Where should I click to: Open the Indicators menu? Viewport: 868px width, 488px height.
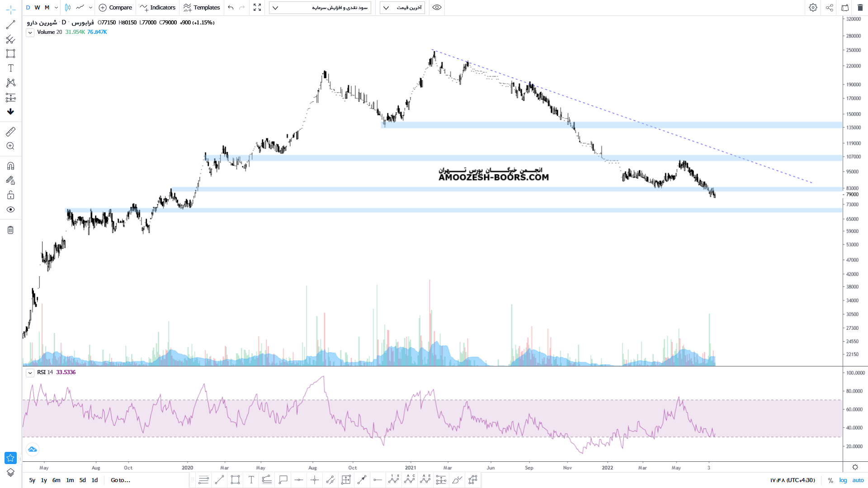pos(158,8)
